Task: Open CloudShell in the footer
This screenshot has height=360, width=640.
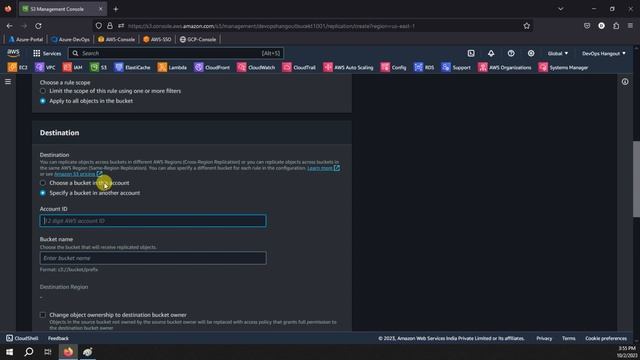Action: [x=22, y=338]
